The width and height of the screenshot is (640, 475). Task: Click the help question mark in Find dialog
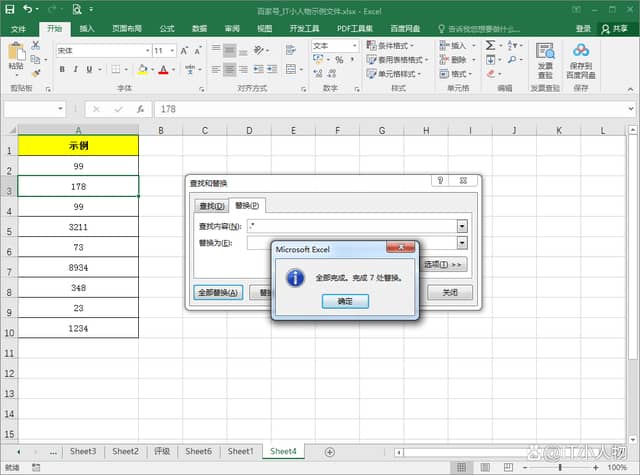[x=439, y=181]
